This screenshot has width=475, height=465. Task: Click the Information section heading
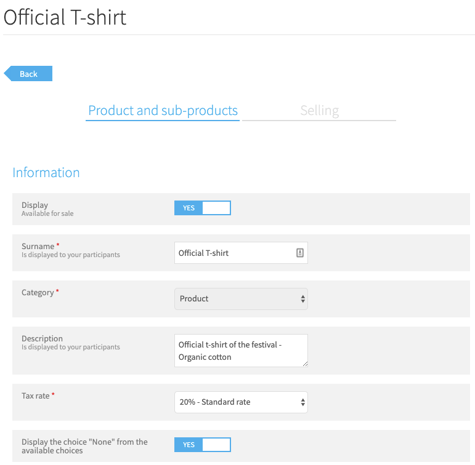tap(46, 172)
